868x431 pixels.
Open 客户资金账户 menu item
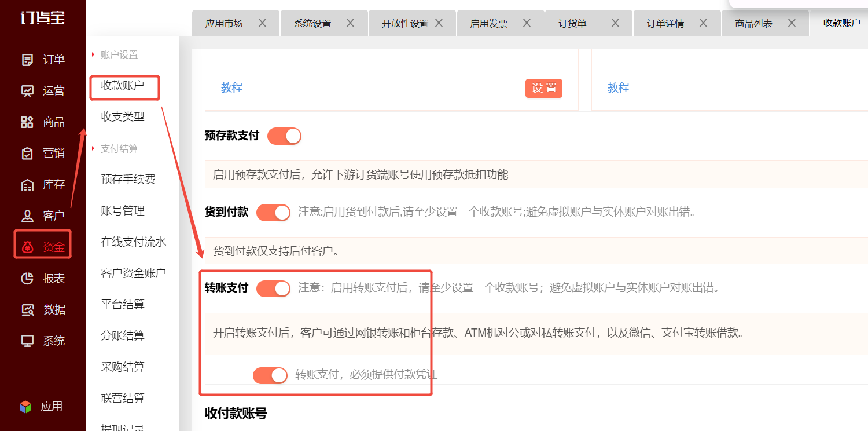(x=134, y=273)
